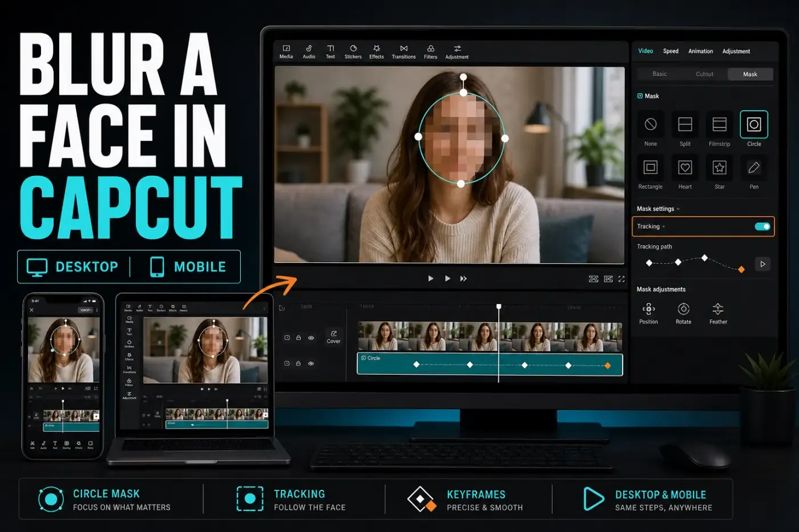Open Stickers in the laptop's left sidebar
799x532 pixels.
tap(130, 344)
